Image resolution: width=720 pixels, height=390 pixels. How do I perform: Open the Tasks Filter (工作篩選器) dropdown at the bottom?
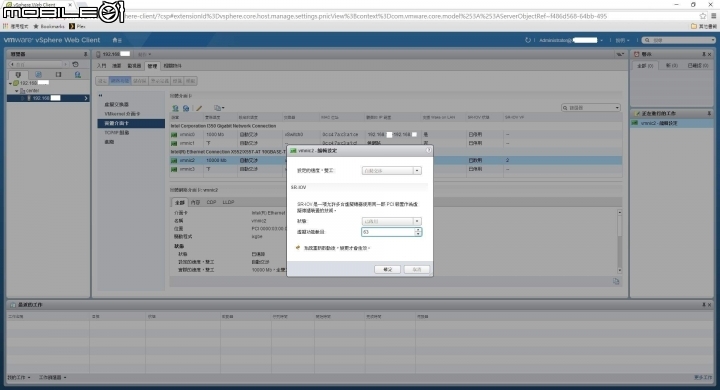(52, 378)
